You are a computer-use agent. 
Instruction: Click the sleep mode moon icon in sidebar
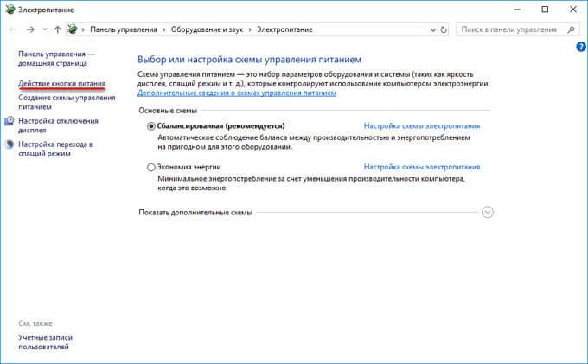(10, 144)
